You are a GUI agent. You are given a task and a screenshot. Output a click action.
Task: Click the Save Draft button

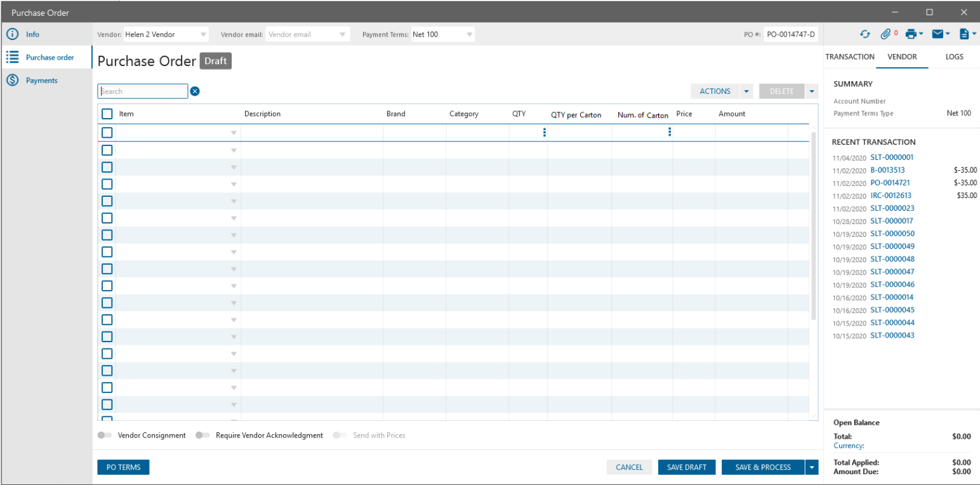(686, 467)
